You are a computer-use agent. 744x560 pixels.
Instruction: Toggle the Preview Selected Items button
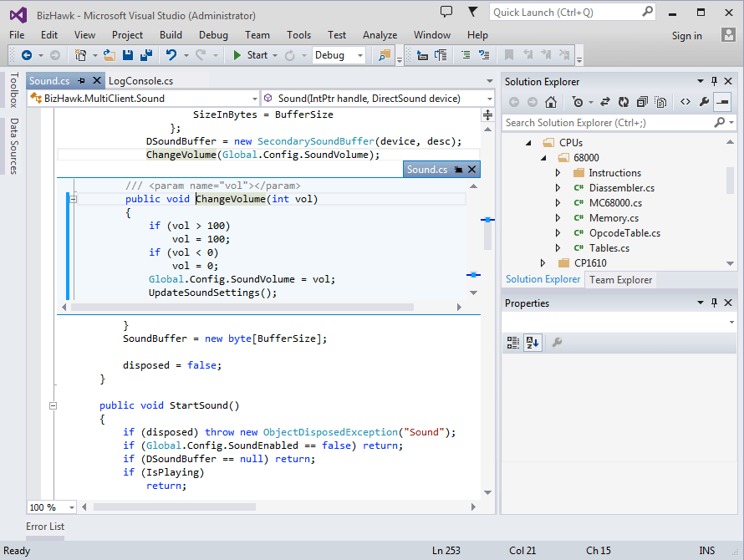[x=722, y=102]
